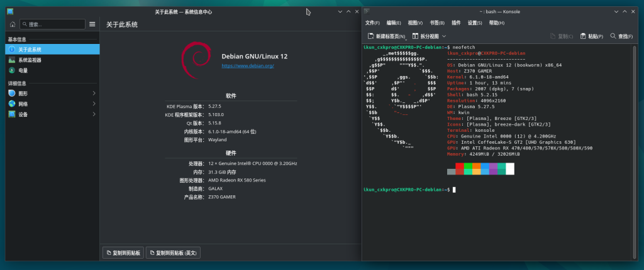
Task: Open the https://www.debian.org/ link
Action: 248,66
